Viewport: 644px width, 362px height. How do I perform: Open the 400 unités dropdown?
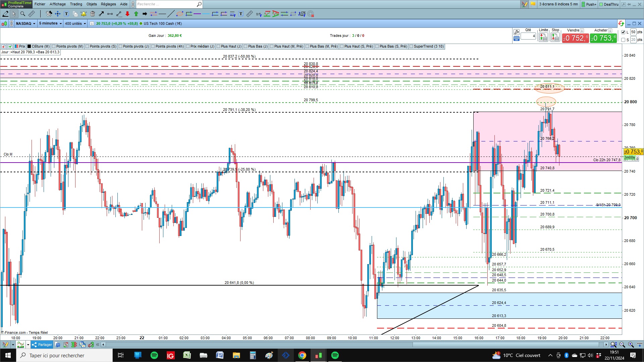pos(75,23)
